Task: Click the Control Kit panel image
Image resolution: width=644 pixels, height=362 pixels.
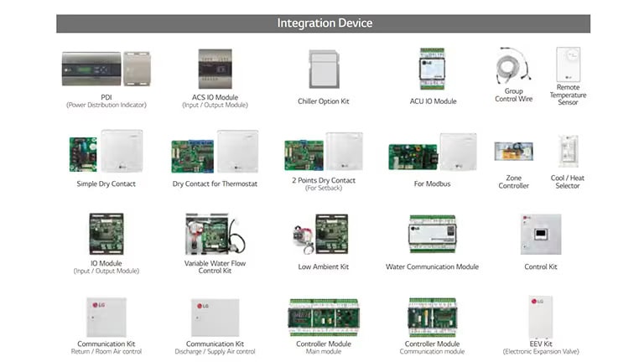Action: [x=541, y=234]
